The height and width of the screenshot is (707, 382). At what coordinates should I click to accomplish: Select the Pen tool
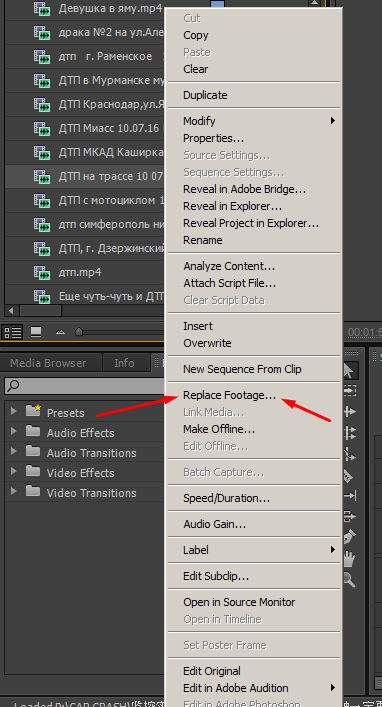point(350,537)
